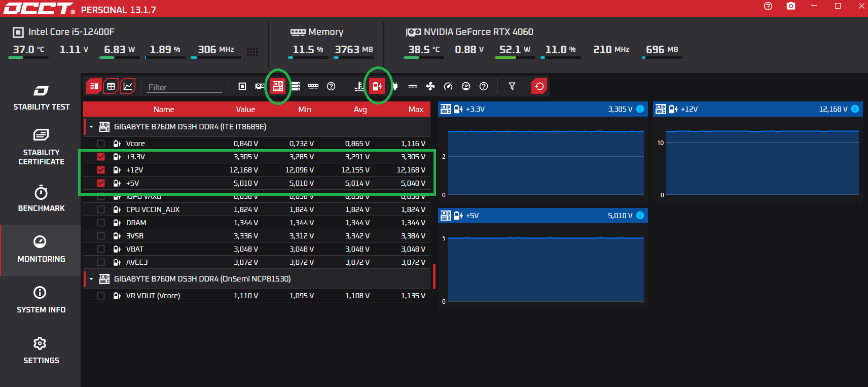Click the +12V graph plot area
The width and height of the screenshot is (868, 387).
click(x=762, y=162)
